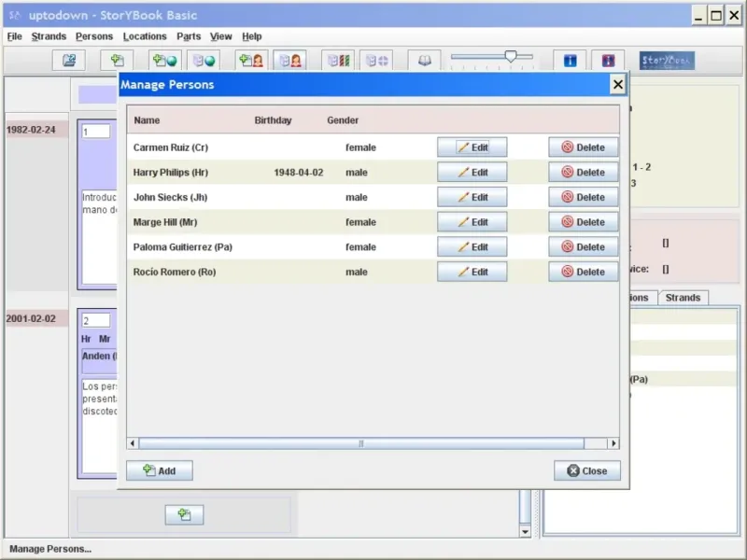Click the manage persons toolbar icon
Viewport: 747px width, 560px height.
click(x=290, y=61)
